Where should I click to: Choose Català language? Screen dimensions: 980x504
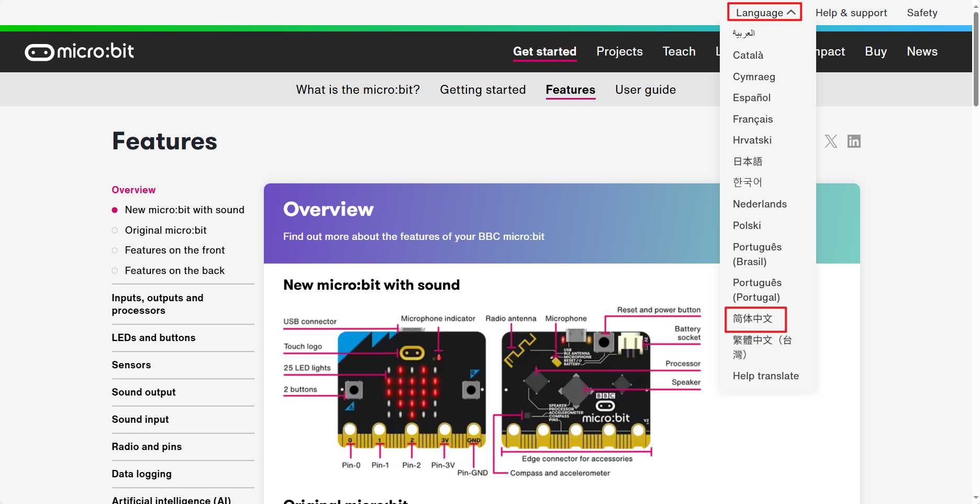[748, 55]
